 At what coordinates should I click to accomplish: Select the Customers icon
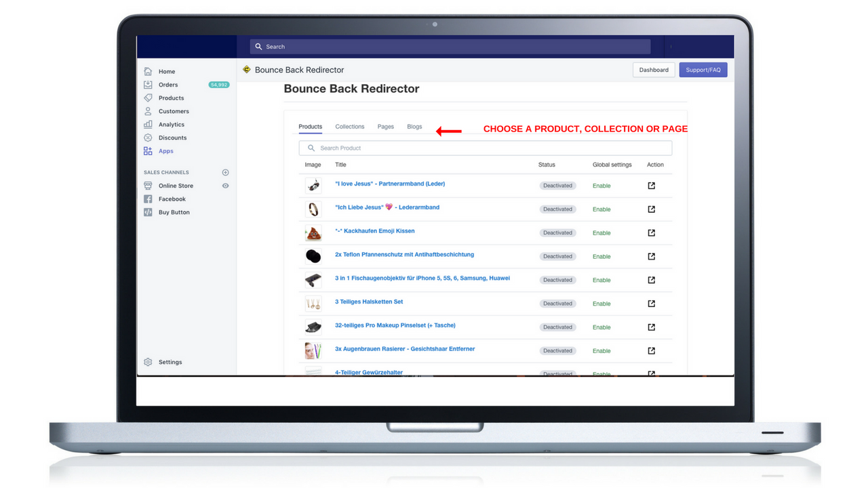148,111
